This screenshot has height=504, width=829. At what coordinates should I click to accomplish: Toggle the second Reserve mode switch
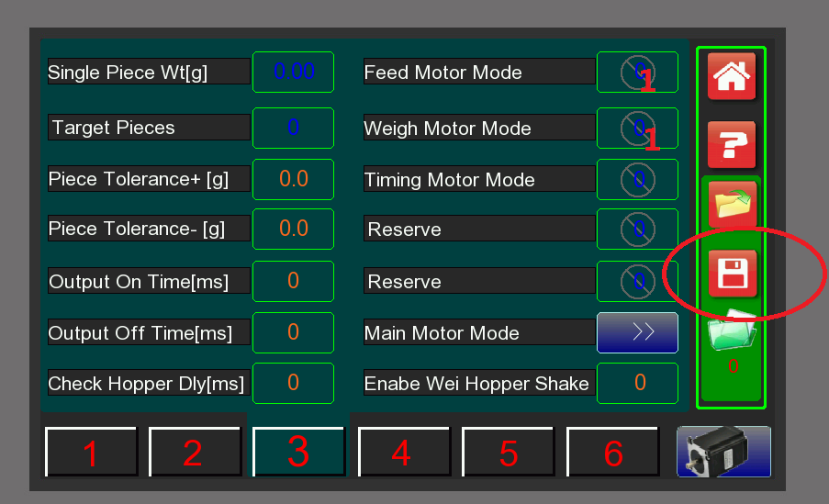tap(637, 281)
